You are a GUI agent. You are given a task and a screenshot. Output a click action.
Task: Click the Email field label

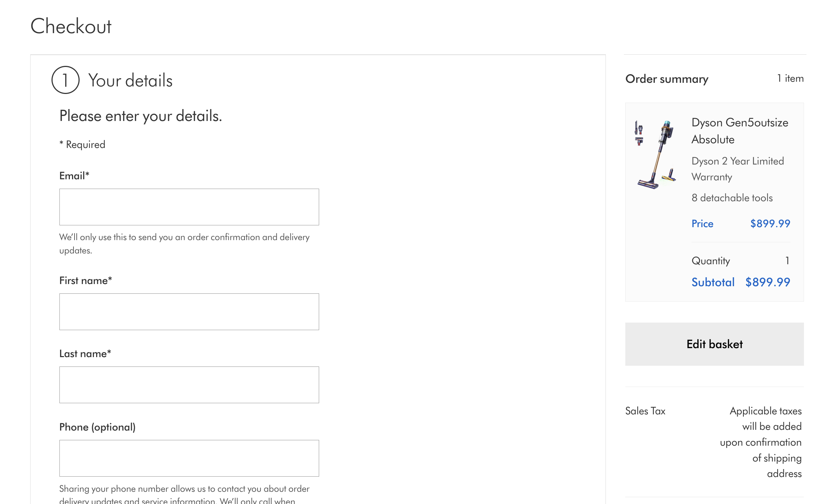tap(74, 176)
